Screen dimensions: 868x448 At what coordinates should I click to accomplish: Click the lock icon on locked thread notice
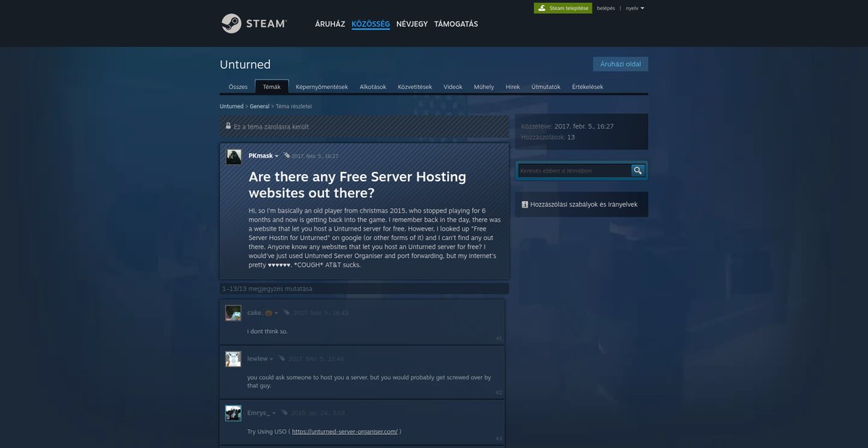click(228, 126)
